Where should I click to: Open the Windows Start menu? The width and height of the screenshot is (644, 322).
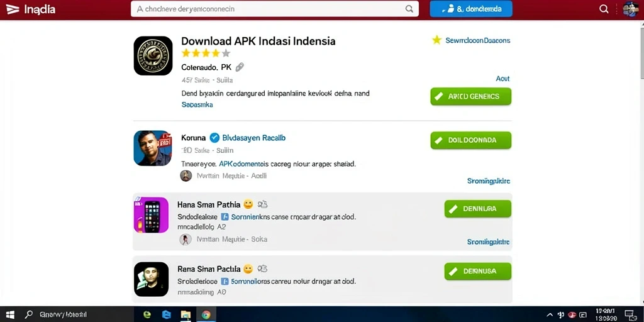coord(10,315)
